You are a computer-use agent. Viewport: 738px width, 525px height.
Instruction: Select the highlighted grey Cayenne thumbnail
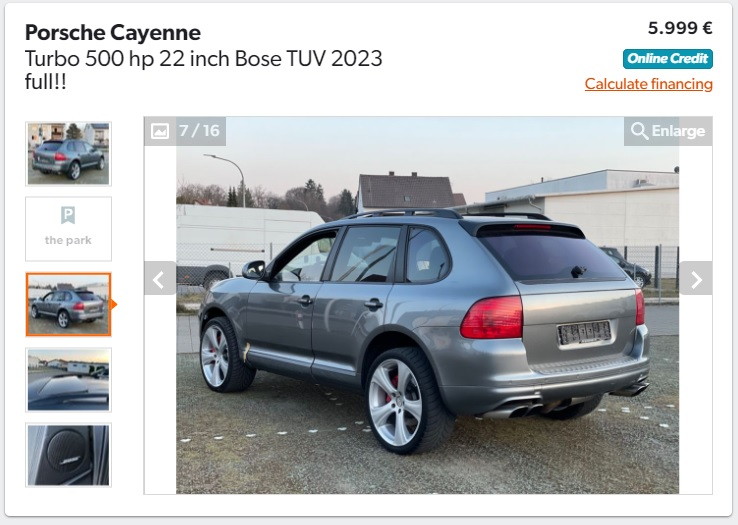[68, 305]
